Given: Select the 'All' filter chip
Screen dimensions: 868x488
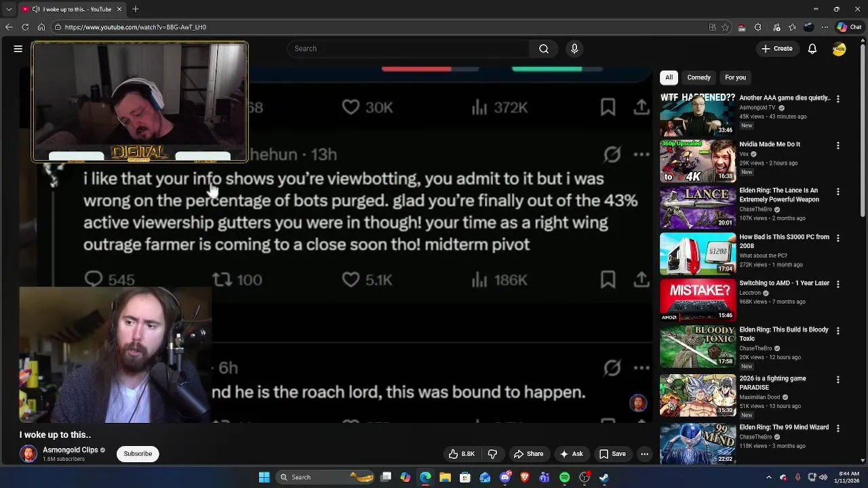Looking at the screenshot, I should click(669, 77).
